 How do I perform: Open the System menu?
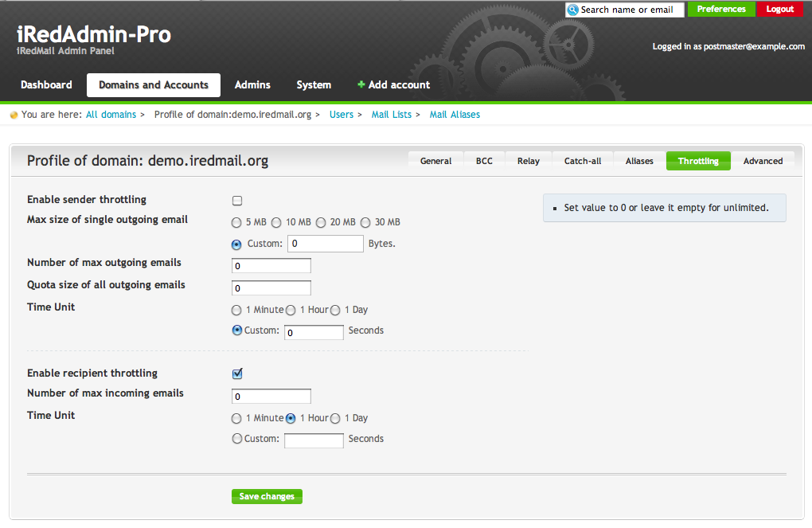[x=314, y=84]
